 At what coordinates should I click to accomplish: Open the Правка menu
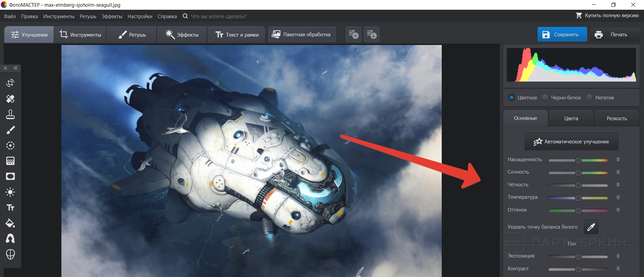(30, 16)
